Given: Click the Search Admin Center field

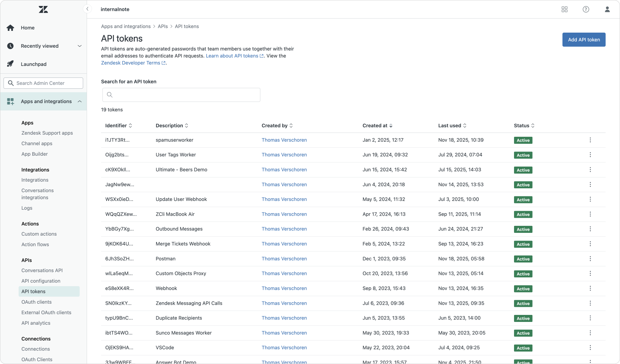Looking at the screenshot, I should pyautogui.click(x=44, y=83).
